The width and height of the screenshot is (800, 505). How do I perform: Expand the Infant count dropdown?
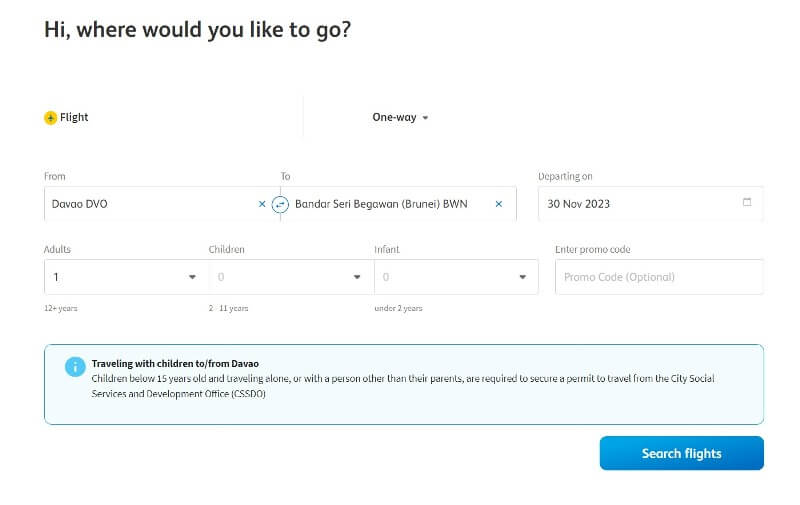[x=456, y=277]
